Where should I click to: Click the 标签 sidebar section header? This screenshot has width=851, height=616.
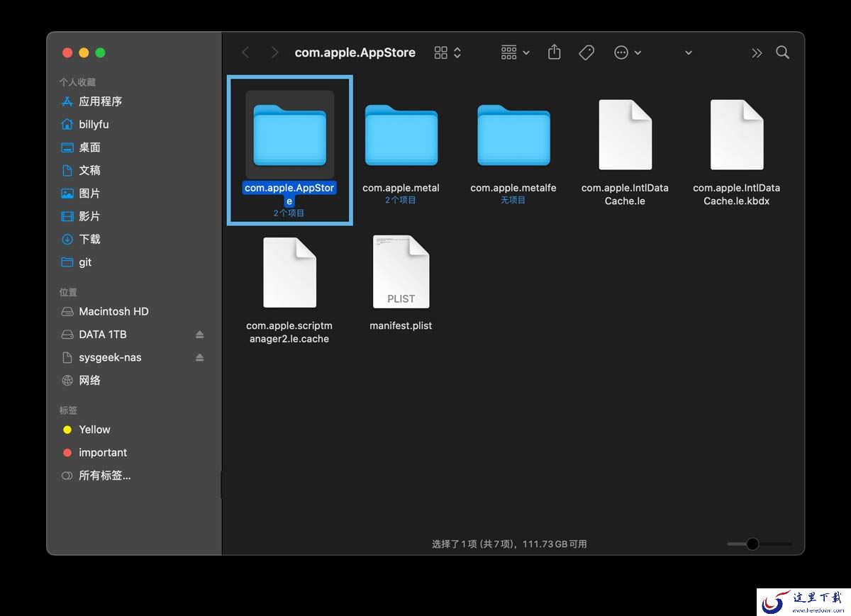(68, 410)
